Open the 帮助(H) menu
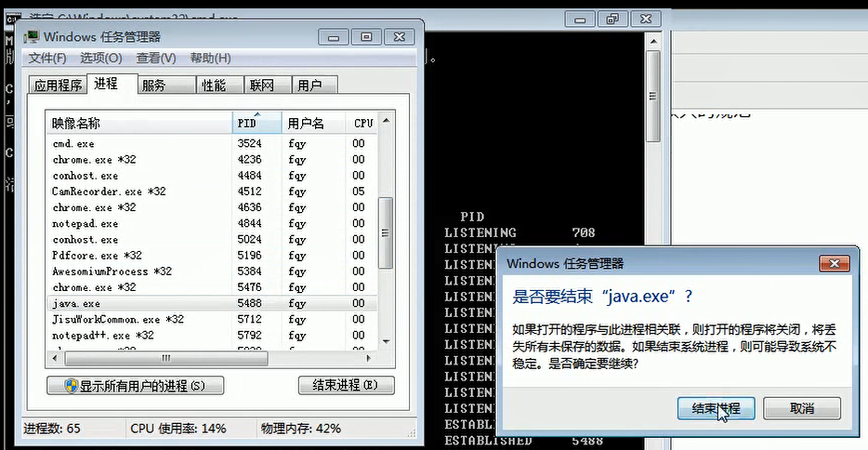868x450 pixels. (210, 59)
